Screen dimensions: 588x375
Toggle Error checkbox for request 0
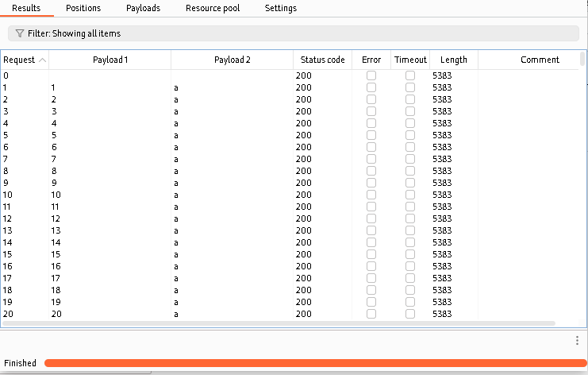pos(371,75)
